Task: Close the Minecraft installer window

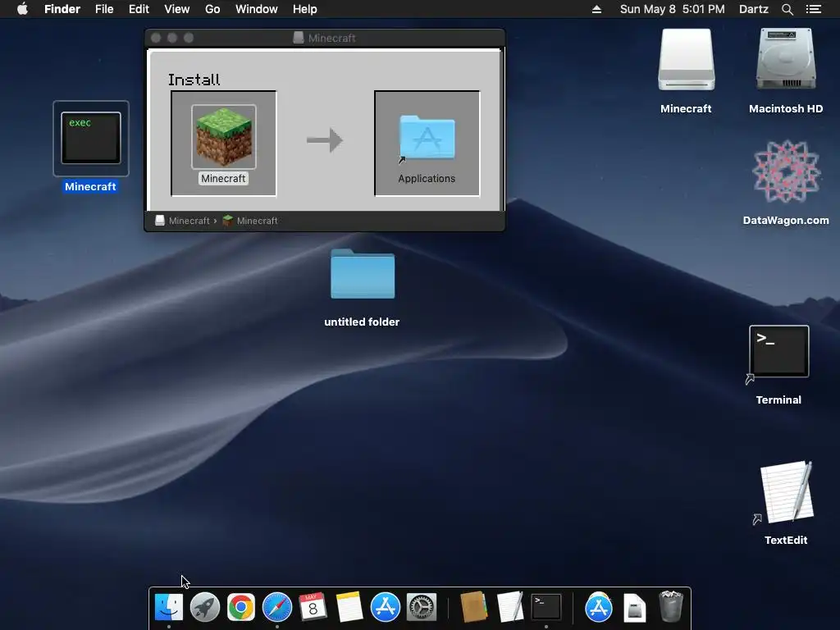Action: click(x=156, y=38)
